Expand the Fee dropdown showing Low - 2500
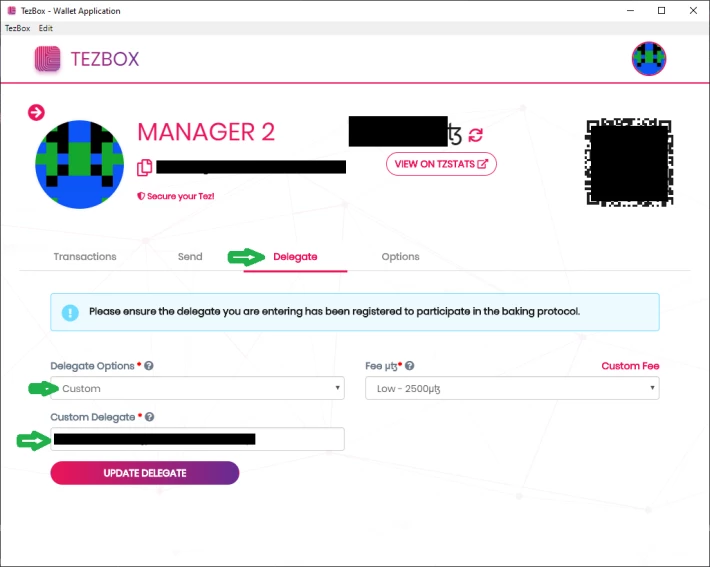710x567 pixels. click(x=512, y=388)
